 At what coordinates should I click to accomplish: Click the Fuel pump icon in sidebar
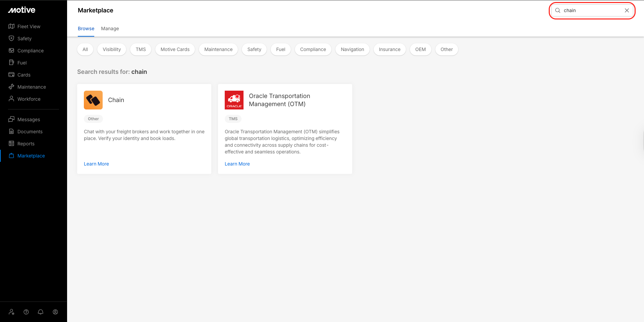11,62
